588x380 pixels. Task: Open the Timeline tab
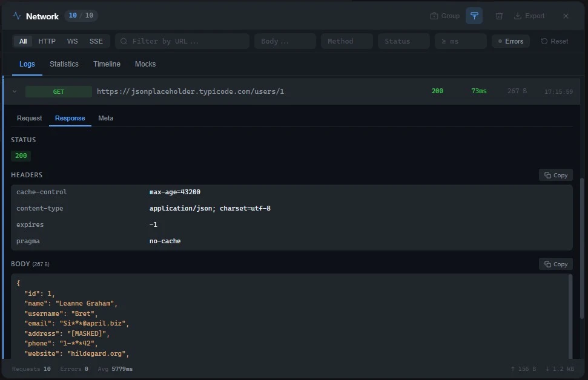[107, 64]
